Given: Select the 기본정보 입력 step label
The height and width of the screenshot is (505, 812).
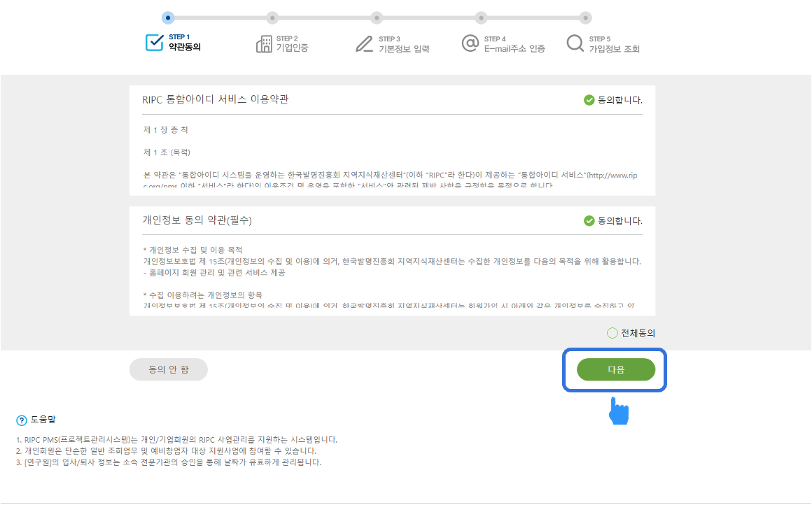Looking at the screenshot, I should (403, 49).
